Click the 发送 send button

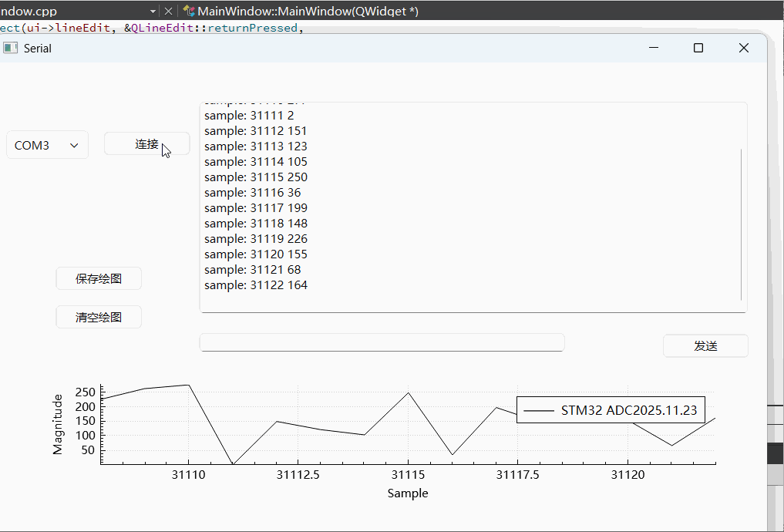[x=705, y=345]
